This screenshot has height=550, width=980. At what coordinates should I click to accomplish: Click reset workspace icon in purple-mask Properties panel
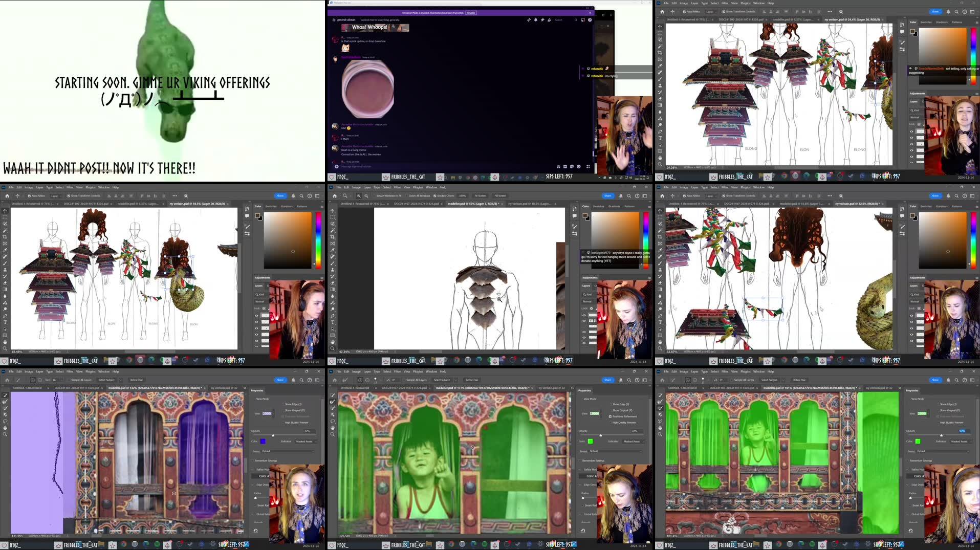click(256, 531)
